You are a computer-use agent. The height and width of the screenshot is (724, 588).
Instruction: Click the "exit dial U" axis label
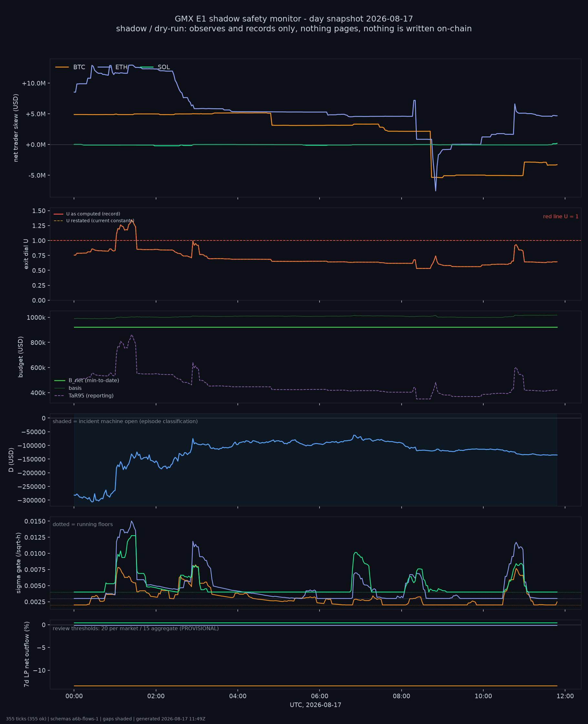[x=26, y=254]
